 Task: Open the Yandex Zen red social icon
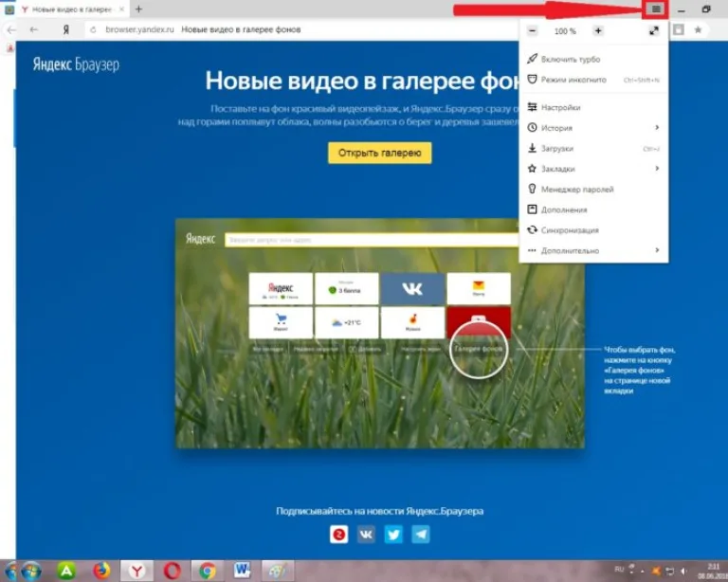(x=339, y=535)
